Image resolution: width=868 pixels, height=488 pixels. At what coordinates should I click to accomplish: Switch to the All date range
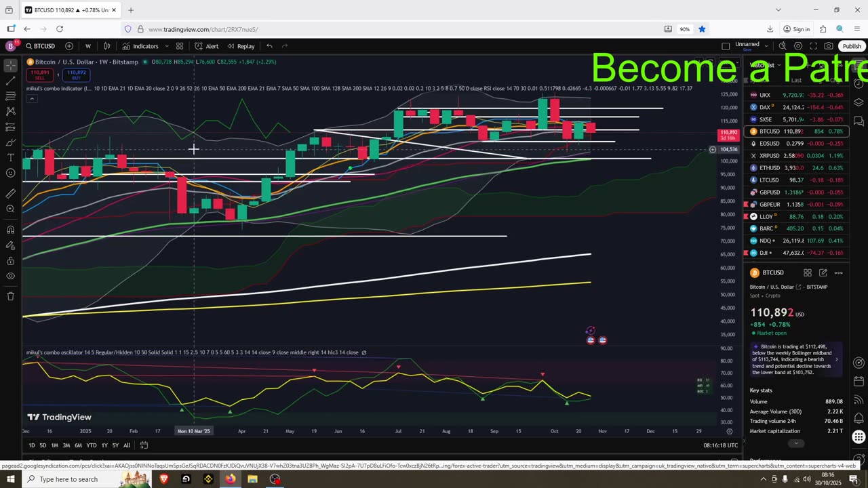tap(127, 445)
